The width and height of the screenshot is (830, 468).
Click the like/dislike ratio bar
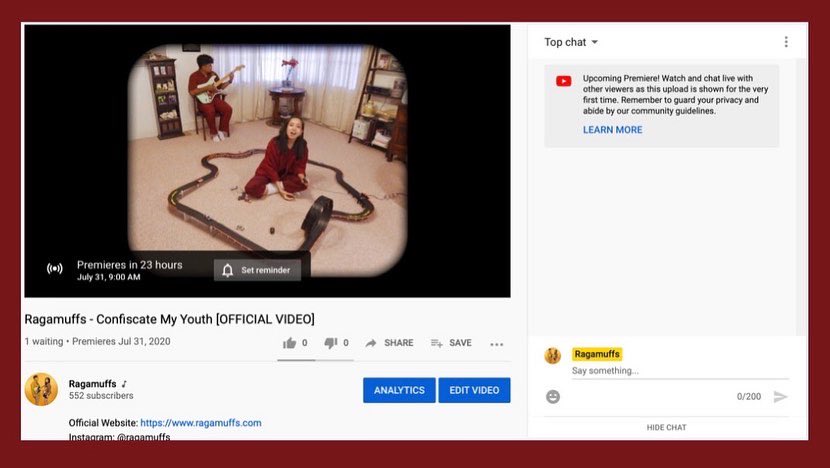315,360
